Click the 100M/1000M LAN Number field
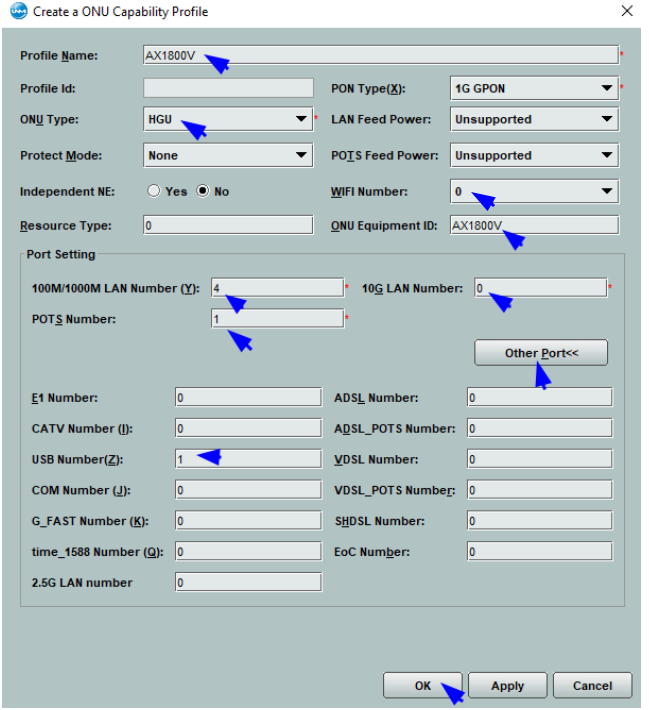Viewport: 649px width, 710px height. (278, 288)
